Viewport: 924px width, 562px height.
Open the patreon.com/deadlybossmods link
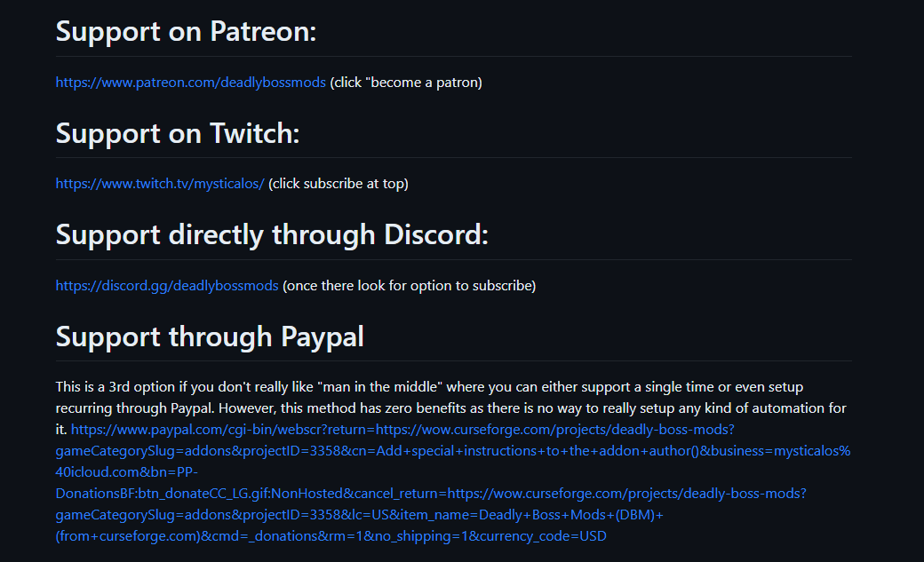coord(190,83)
